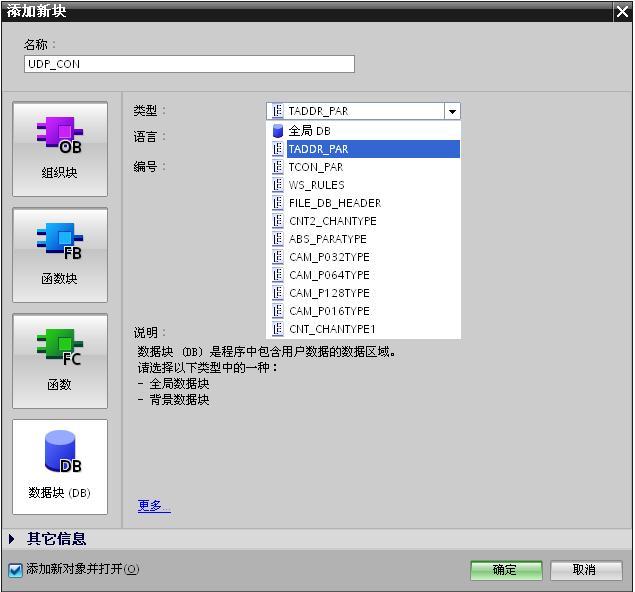Open the 类型 dropdown arrow
This screenshot has width=635, height=592.
point(452,111)
